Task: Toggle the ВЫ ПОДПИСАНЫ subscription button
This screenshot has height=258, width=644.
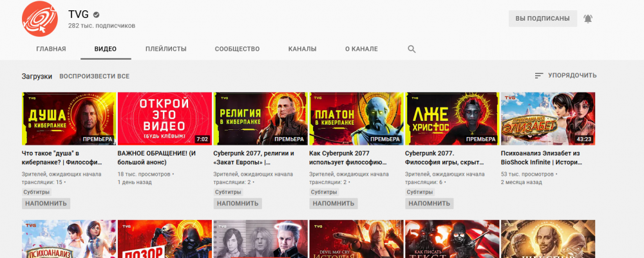Action: pyautogui.click(x=540, y=19)
